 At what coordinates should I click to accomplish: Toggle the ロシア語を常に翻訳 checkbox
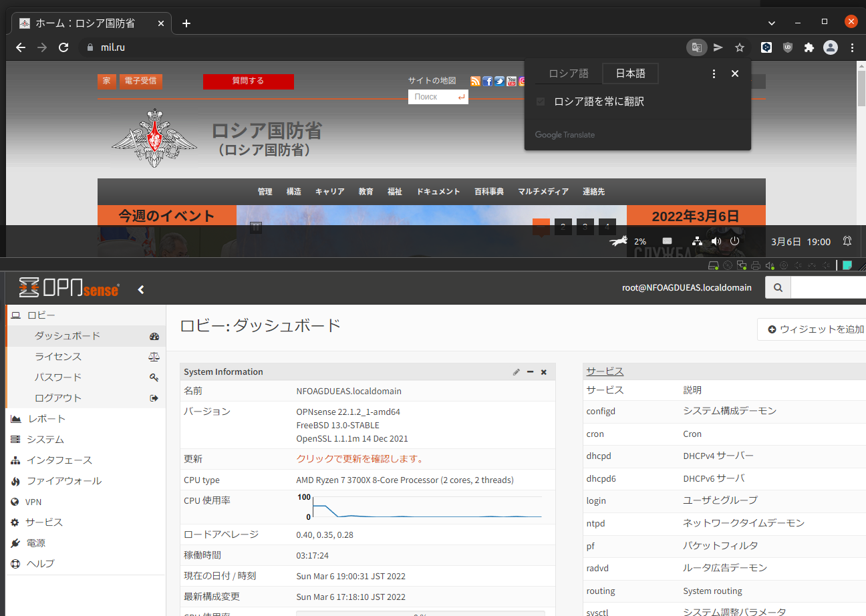pos(541,102)
